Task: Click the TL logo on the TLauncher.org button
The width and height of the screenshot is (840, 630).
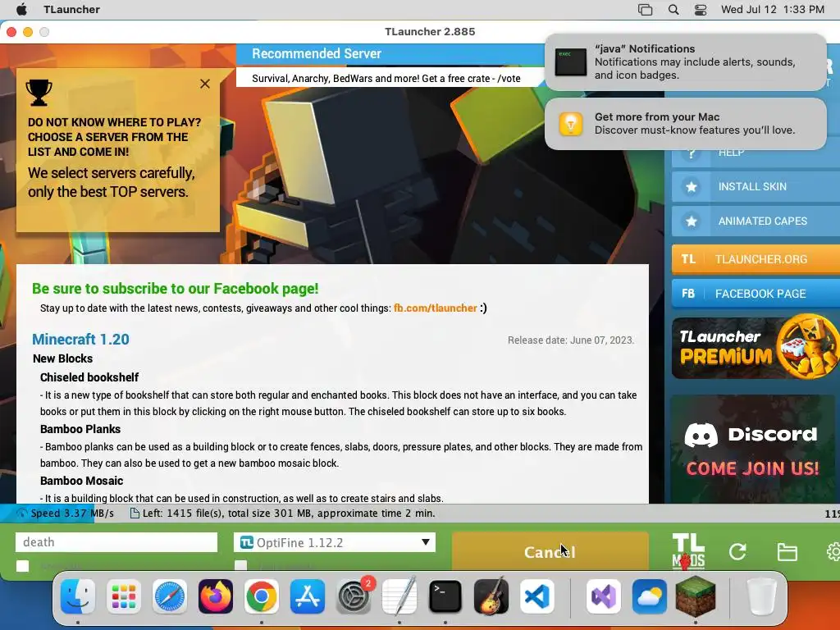Action: (688, 259)
